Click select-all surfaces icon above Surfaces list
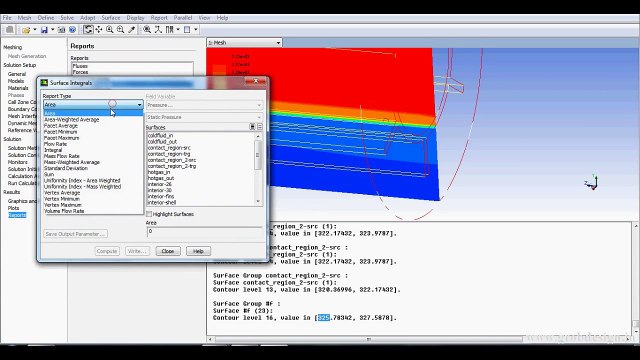640x360 pixels. click(x=252, y=127)
